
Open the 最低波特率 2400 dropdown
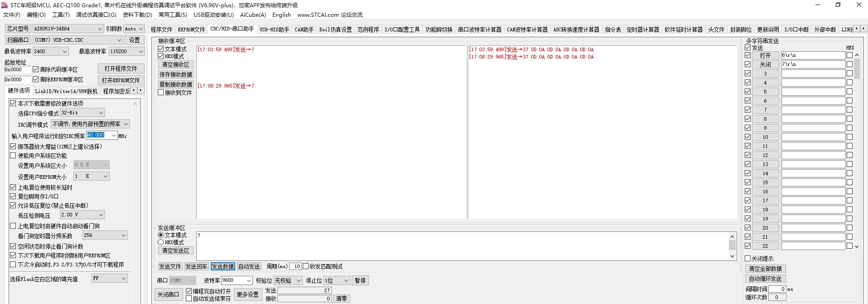[x=50, y=51]
